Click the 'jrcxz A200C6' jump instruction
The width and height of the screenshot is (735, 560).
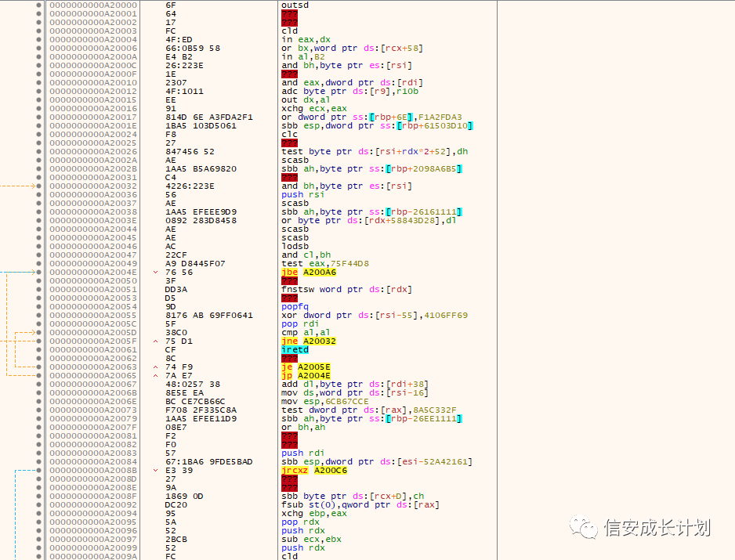pos(314,471)
